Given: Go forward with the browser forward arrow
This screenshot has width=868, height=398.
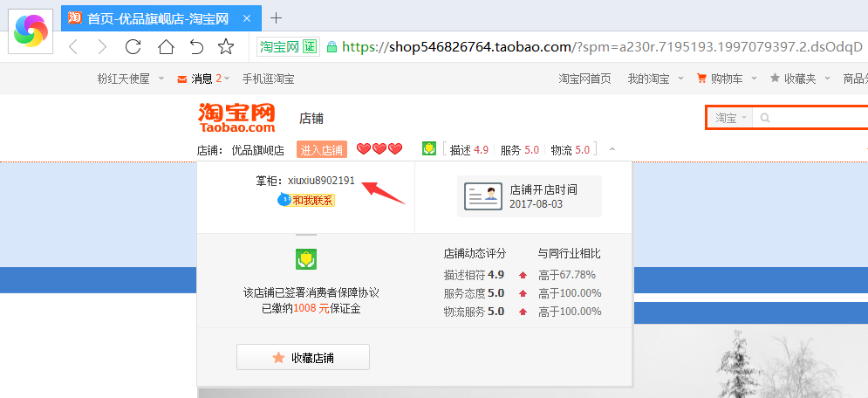Looking at the screenshot, I should coord(102,46).
